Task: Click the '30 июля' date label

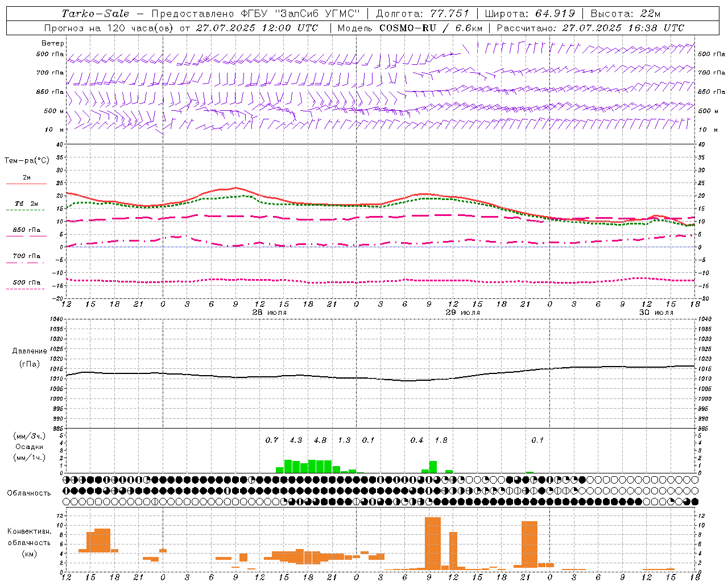Action: (656, 313)
